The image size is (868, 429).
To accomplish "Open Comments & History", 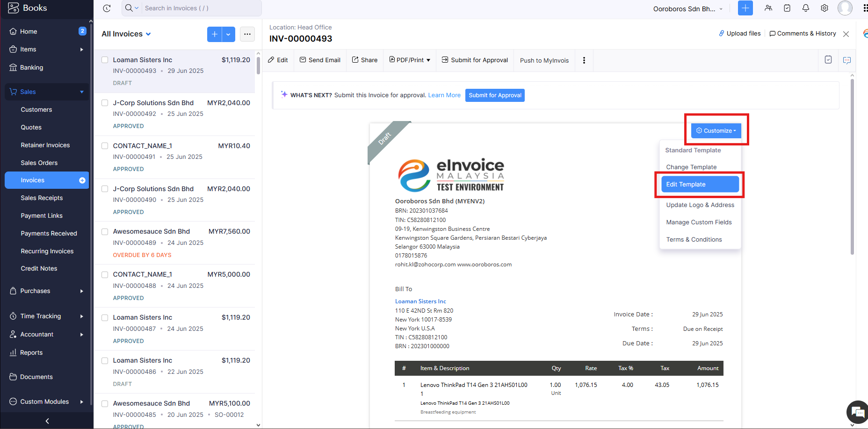I will tap(803, 34).
